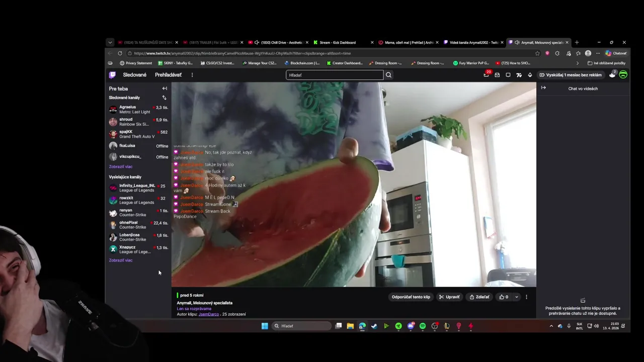Open the Twitch home logo
The height and width of the screenshot is (362, 644).
click(112, 75)
